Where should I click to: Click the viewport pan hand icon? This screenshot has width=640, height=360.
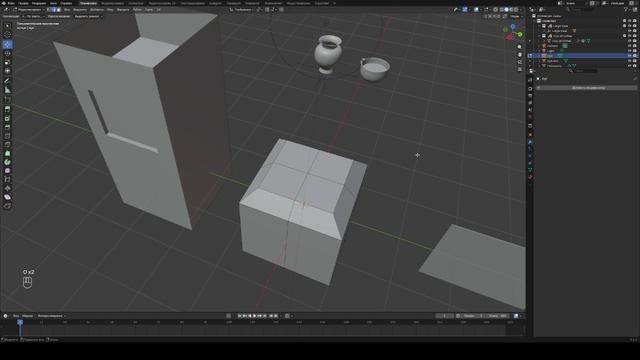520,55
